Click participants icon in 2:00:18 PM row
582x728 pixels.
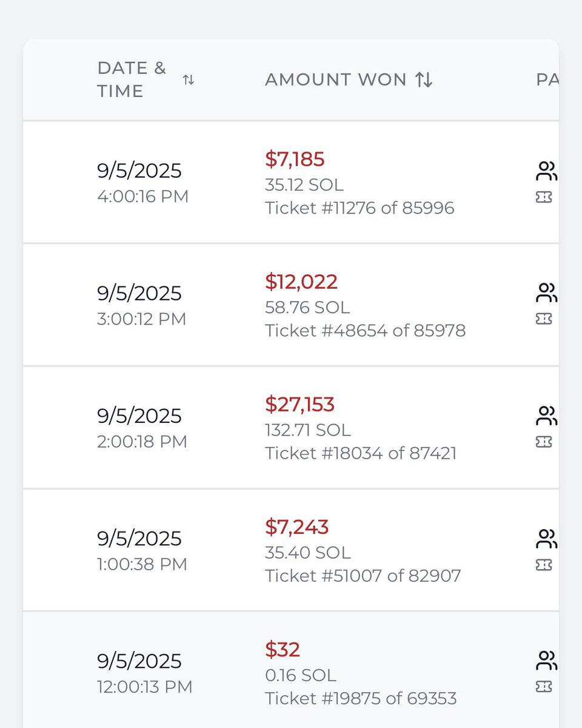click(546, 416)
